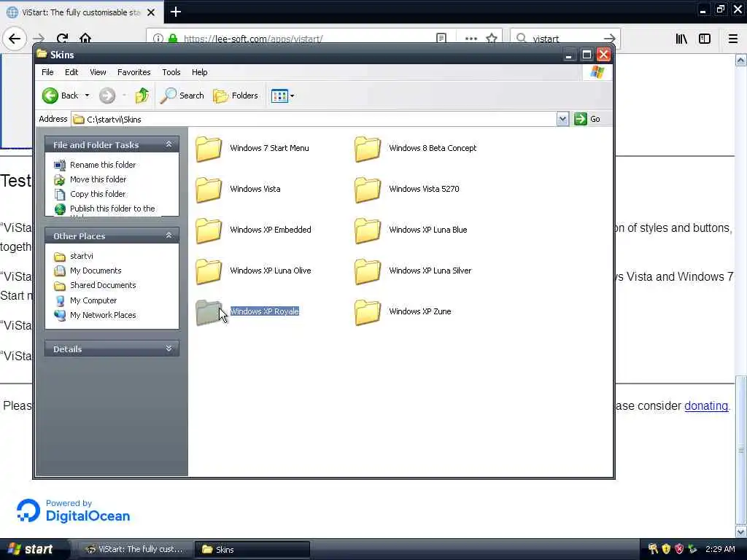The height and width of the screenshot is (560, 747).
Task: Bookmark page with the star icon
Action: [492, 39]
